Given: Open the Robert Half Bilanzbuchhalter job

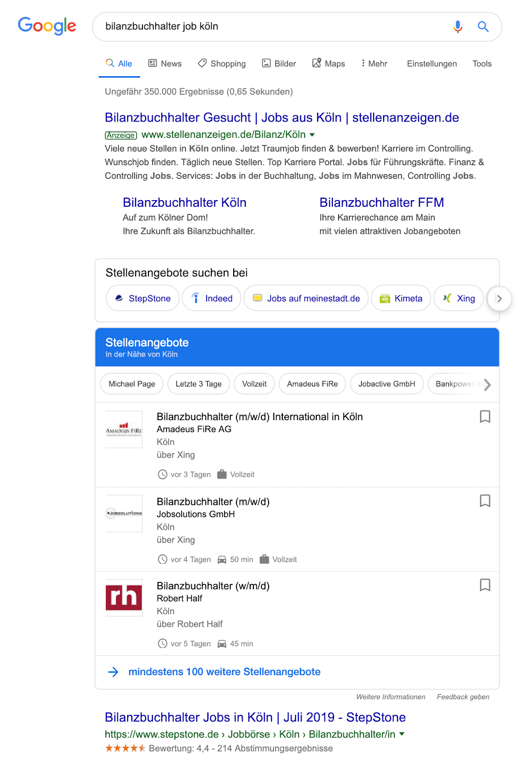Looking at the screenshot, I should tap(213, 586).
